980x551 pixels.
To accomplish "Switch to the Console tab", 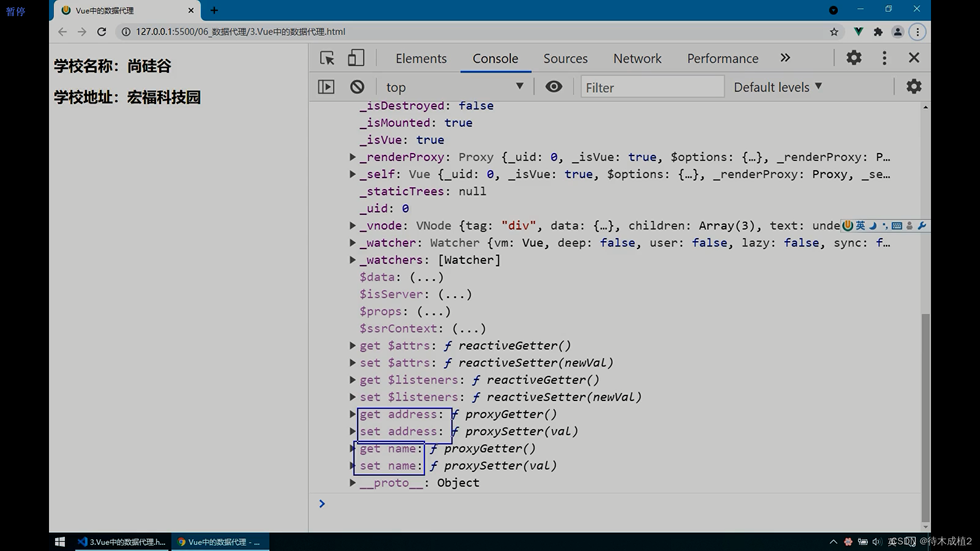I will click(x=495, y=59).
